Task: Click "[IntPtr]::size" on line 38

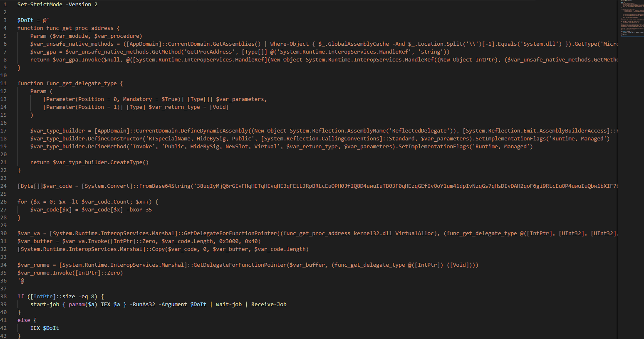Action: pyautogui.click(x=53, y=297)
